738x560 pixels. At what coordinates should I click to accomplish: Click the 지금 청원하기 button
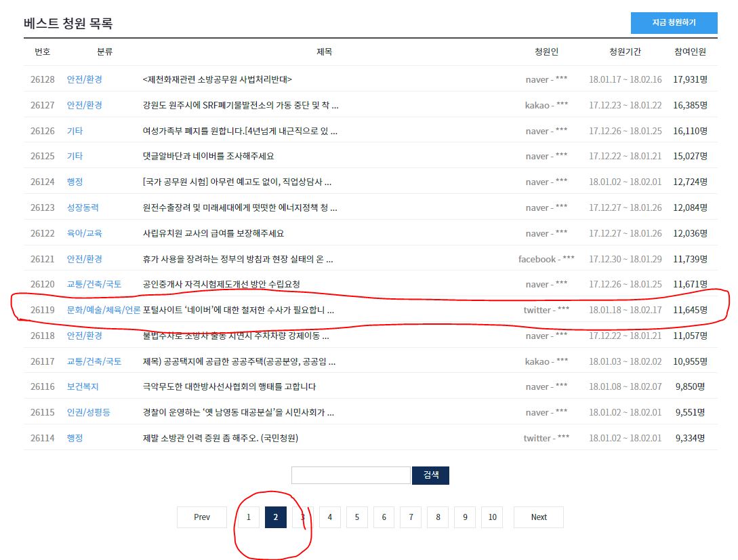[x=674, y=23]
